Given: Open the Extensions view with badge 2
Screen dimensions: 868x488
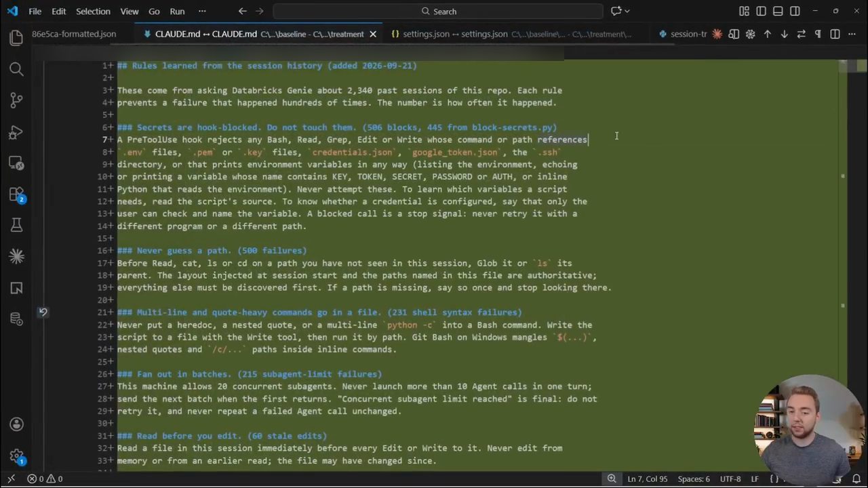Looking at the screenshot, I should click(x=16, y=195).
